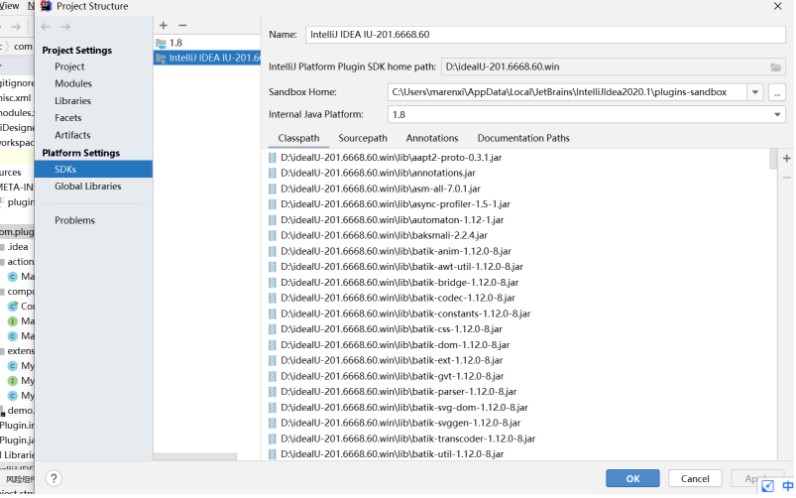Select batik-codec-1.12.0-8.jar classpath entry
Screen dimensions: 796x498
coord(397,298)
